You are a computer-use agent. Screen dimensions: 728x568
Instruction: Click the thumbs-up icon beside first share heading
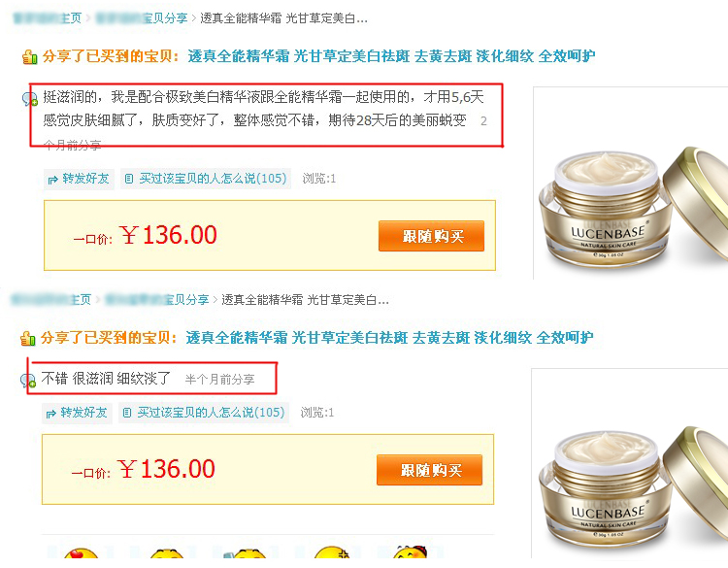click(29, 57)
